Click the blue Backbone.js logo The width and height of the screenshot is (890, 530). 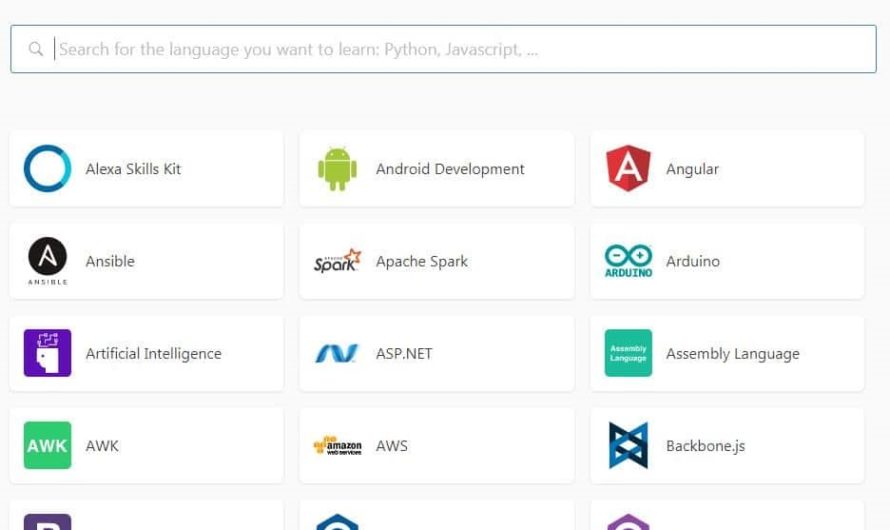click(x=628, y=446)
